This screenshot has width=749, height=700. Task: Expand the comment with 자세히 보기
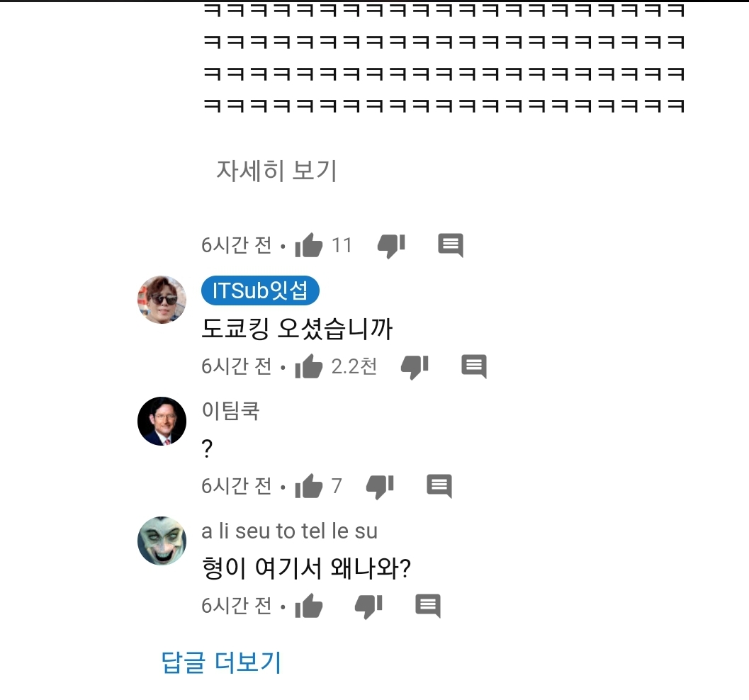coord(276,171)
